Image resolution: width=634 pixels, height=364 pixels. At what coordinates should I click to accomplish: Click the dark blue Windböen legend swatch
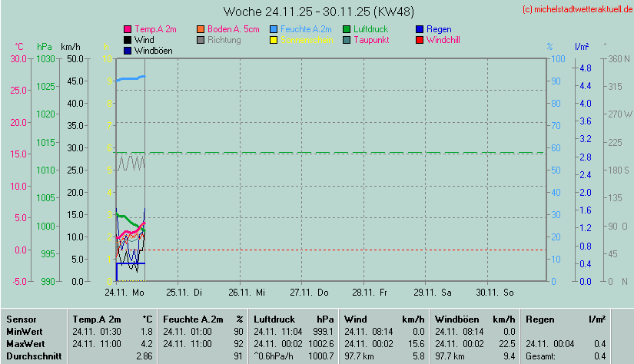tap(128, 51)
